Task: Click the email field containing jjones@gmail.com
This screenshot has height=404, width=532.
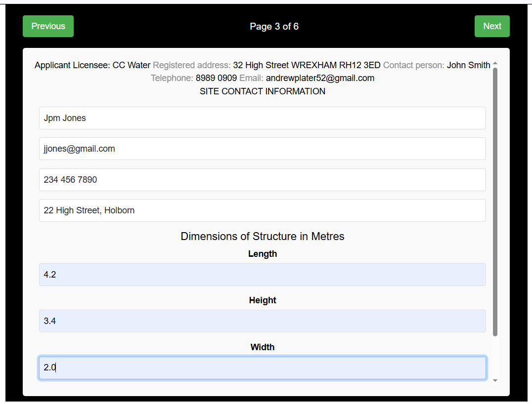Action: click(x=262, y=149)
